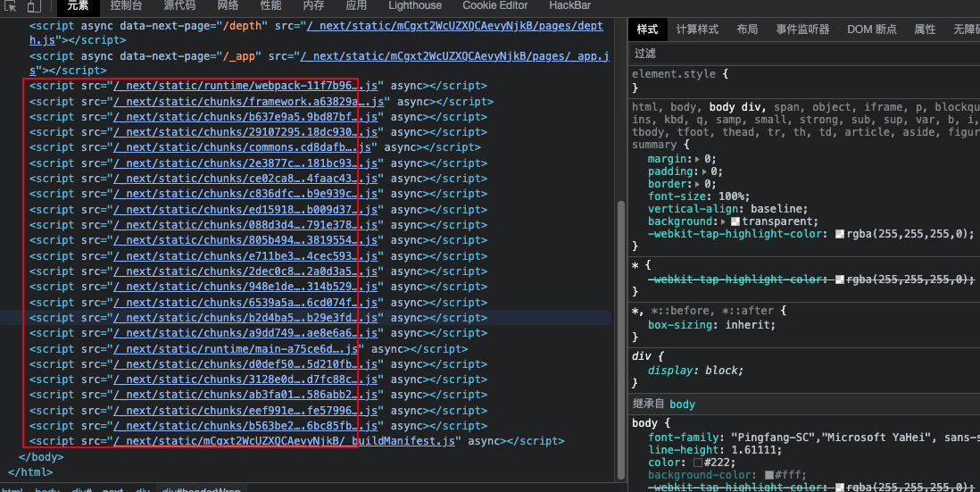Viewport: 980px width, 492px height.
Task: Open the rgba swatch in the summary rule
Action: [x=840, y=234]
